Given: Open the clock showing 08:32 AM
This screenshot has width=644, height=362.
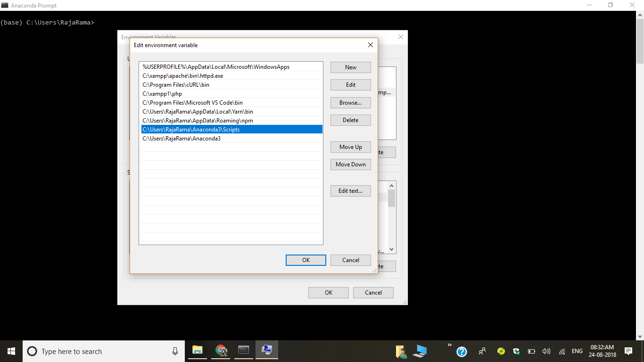Looking at the screenshot, I should tap(602, 351).
